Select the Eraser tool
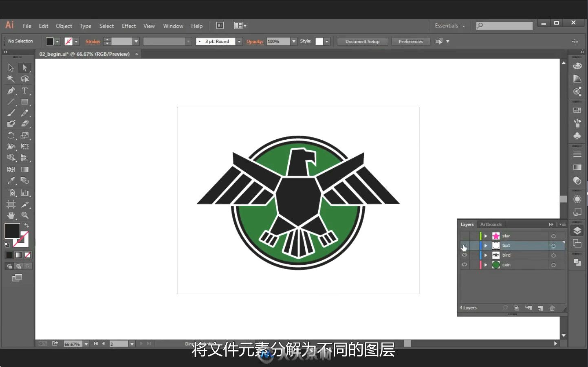The width and height of the screenshot is (588, 367). coord(25,124)
